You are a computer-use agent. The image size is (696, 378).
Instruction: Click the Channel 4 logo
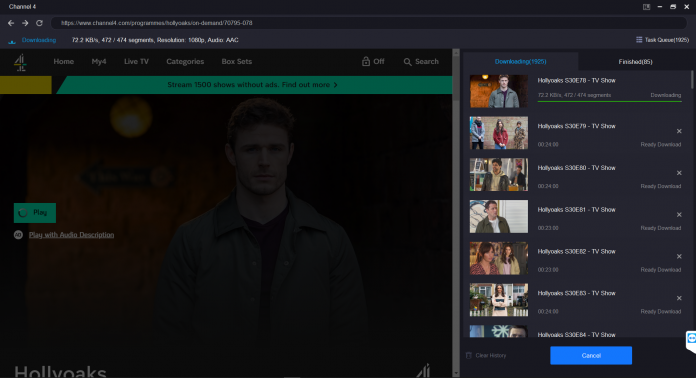tap(20, 62)
